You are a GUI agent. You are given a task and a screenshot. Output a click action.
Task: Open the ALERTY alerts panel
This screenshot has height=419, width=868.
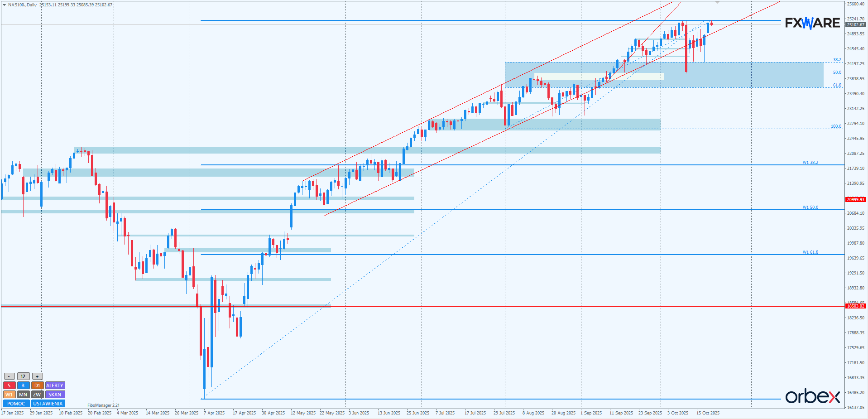click(55, 385)
